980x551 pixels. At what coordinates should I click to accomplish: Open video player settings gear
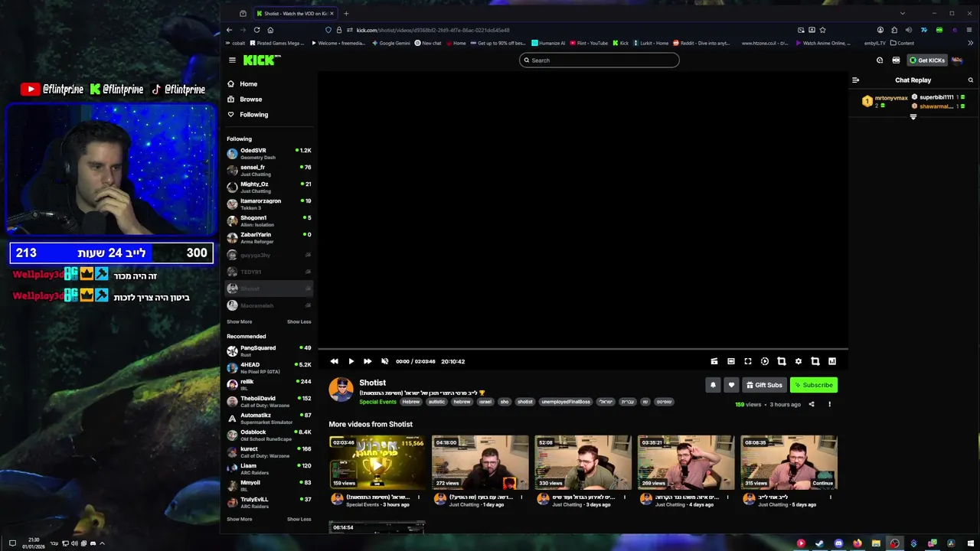[x=799, y=361]
